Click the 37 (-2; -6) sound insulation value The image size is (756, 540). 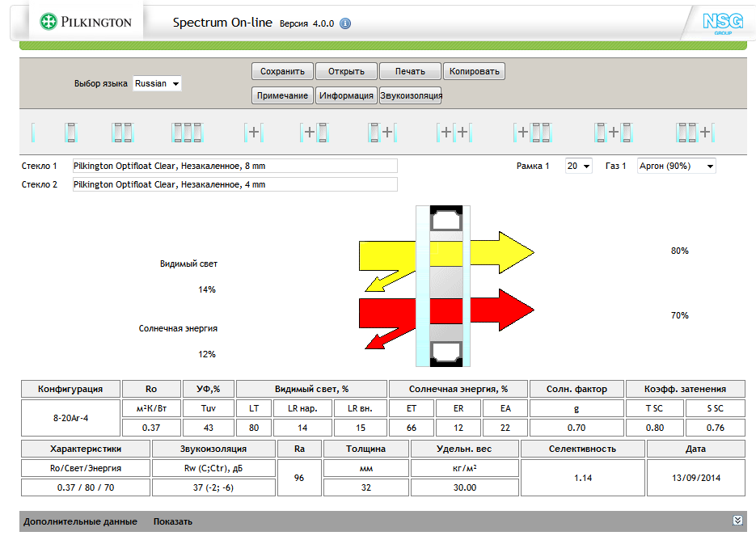coord(213,487)
